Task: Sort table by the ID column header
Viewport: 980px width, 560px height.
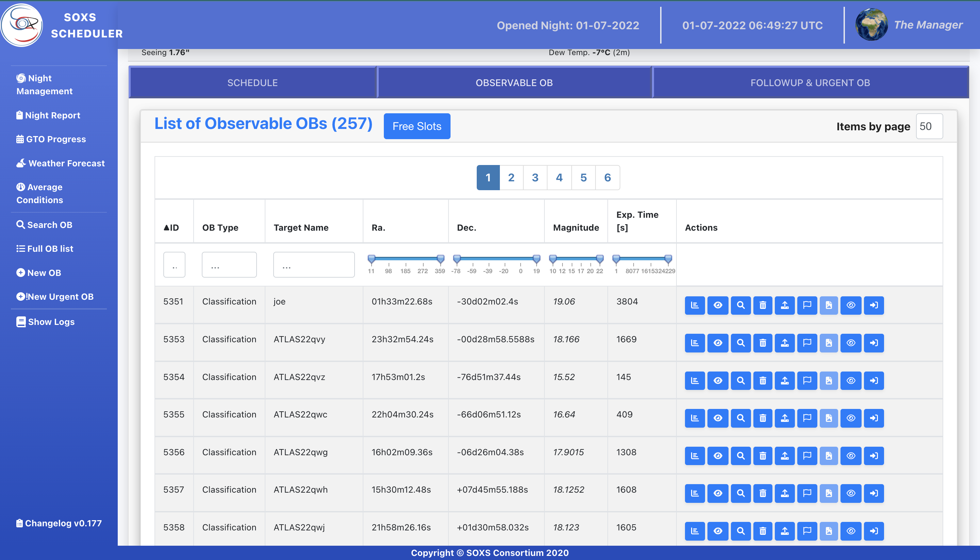Action: tap(171, 227)
